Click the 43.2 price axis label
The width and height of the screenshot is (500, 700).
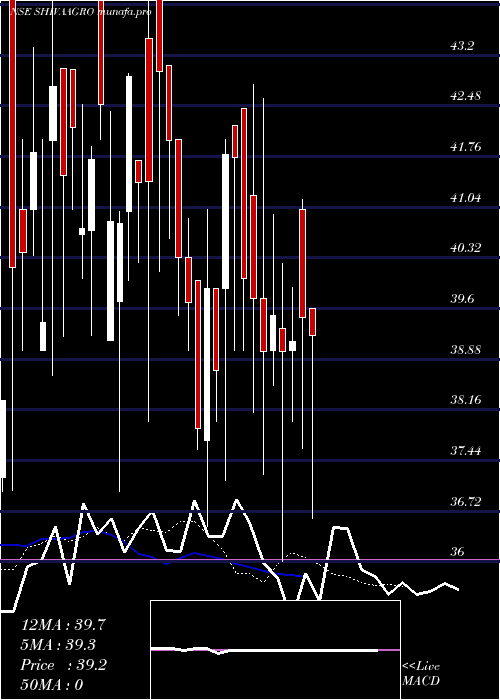pos(462,46)
